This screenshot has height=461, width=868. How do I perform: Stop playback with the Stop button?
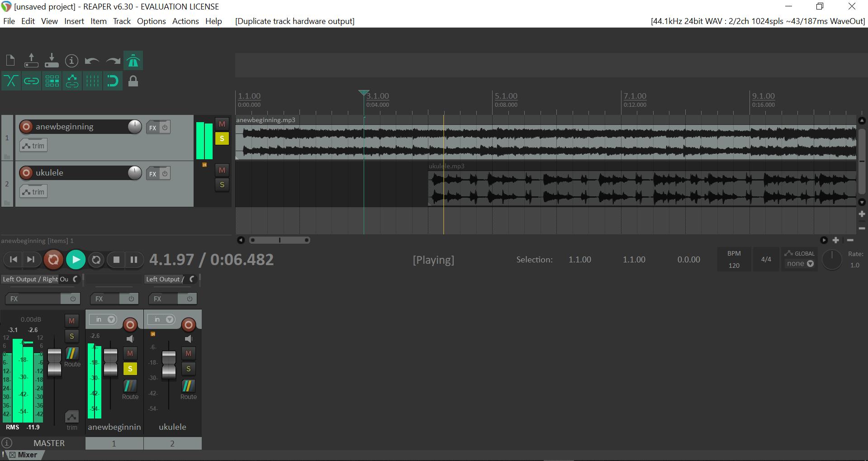pos(116,260)
